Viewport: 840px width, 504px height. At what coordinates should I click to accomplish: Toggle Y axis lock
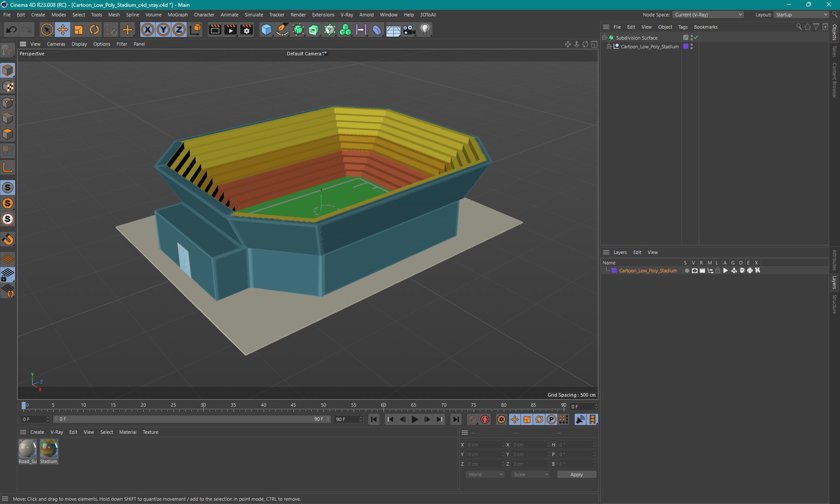pos(163,30)
